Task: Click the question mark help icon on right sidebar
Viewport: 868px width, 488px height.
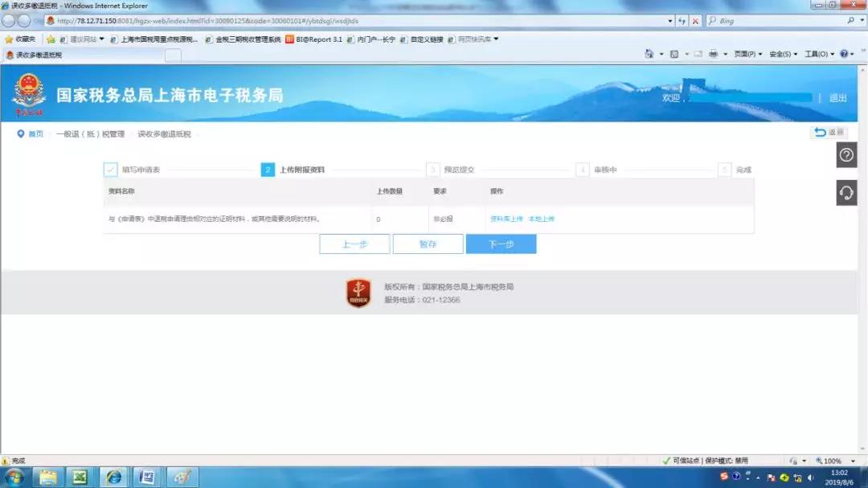Action: 845,155
